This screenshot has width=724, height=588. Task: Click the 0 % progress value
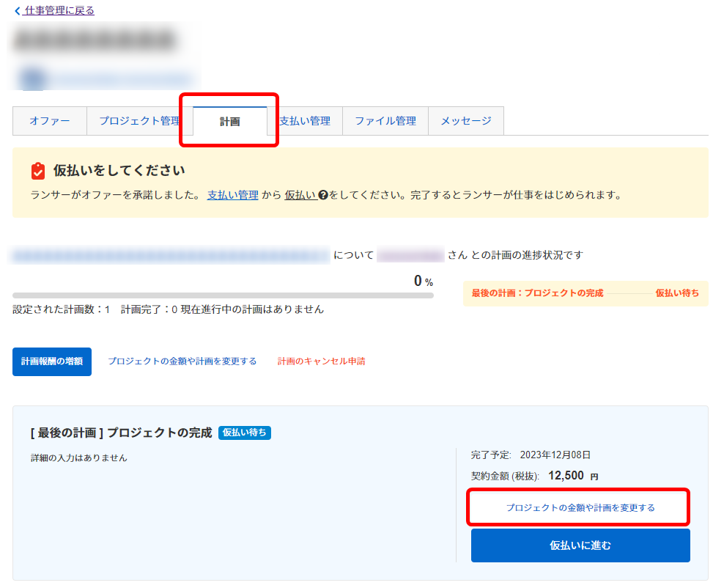(424, 281)
